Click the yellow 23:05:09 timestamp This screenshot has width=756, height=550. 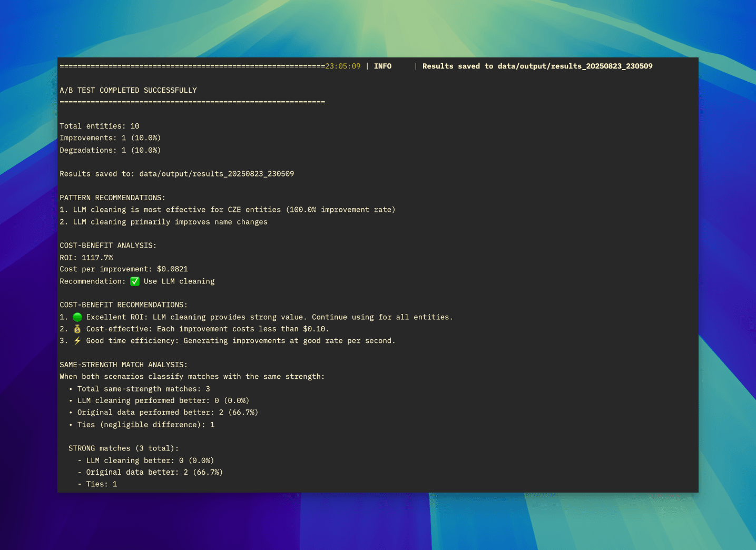coord(342,66)
